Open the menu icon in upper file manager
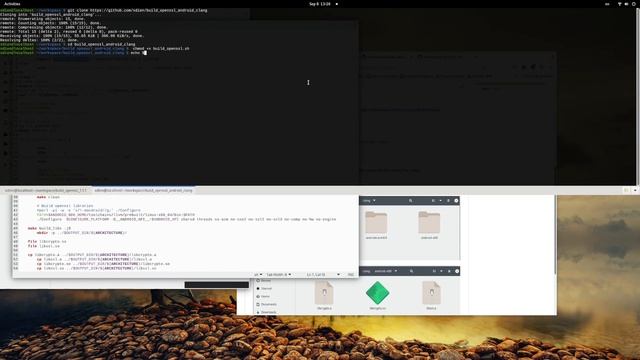The height and width of the screenshot is (360, 640). pos(448,200)
